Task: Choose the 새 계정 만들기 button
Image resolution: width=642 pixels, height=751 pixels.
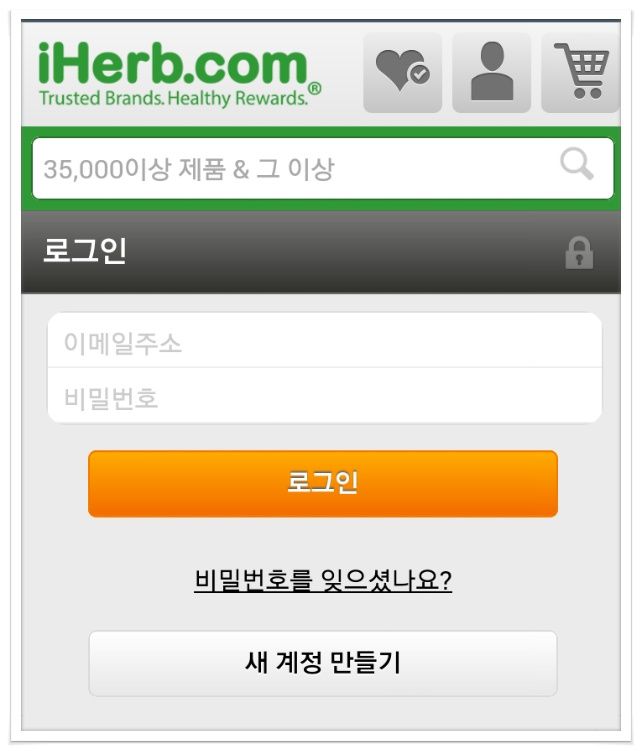Action: click(323, 663)
